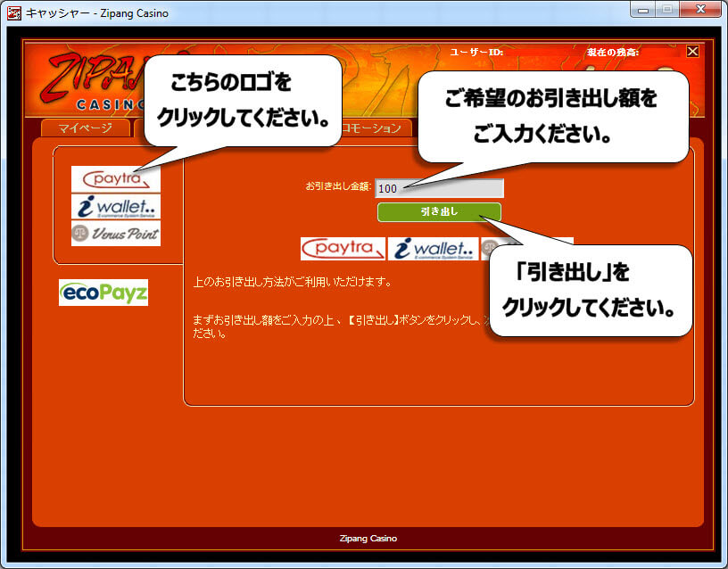Focus the お引き出し金額 amount input field

pyautogui.click(x=439, y=188)
